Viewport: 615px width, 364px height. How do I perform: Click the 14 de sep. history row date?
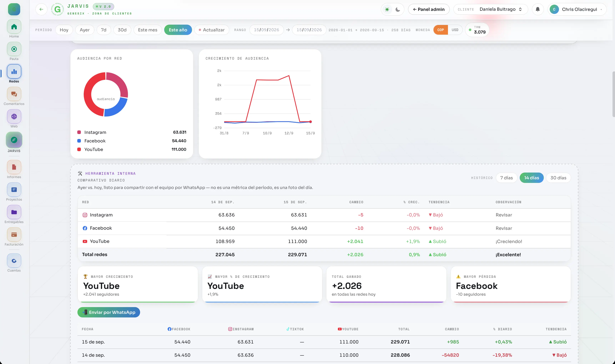[93, 355]
